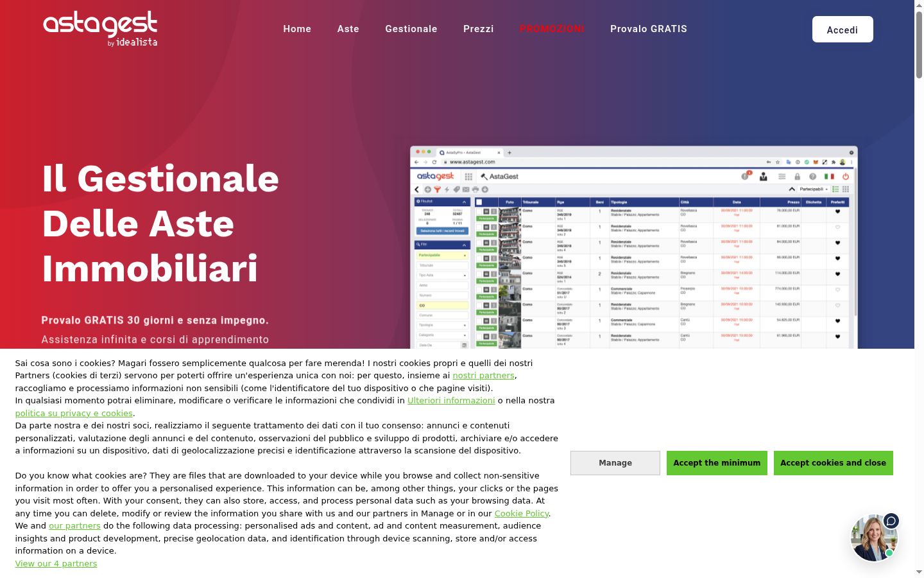Choose Provalo GRATIS in the top menu
The image size is (924, 578).
649,29
